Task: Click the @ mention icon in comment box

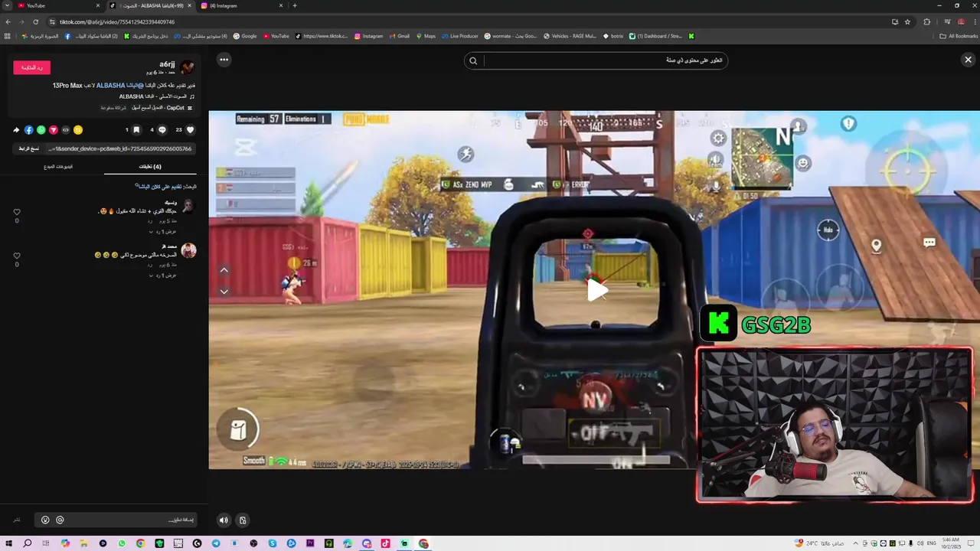Action: point(60,520)
